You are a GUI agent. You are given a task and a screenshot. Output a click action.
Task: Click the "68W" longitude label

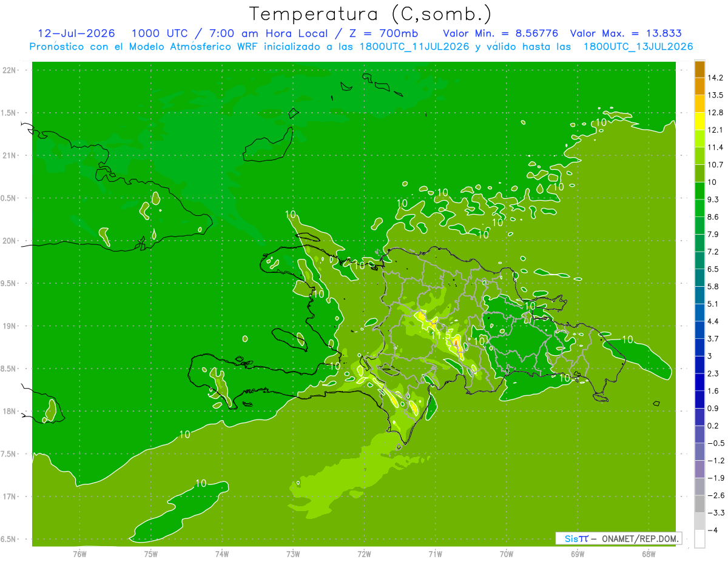pos(648,554)
